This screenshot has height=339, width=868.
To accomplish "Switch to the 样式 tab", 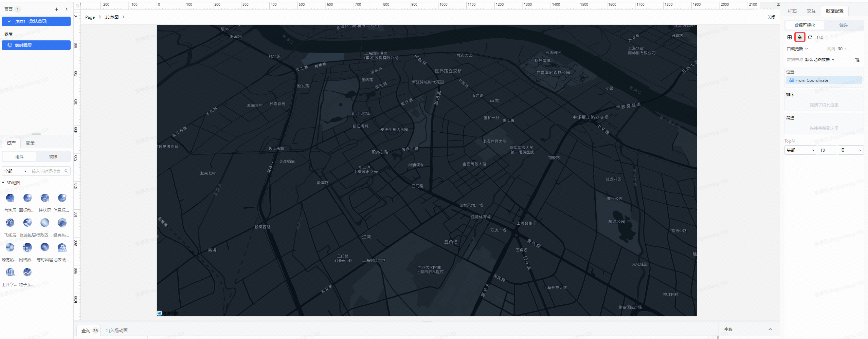I will [792, 11].
